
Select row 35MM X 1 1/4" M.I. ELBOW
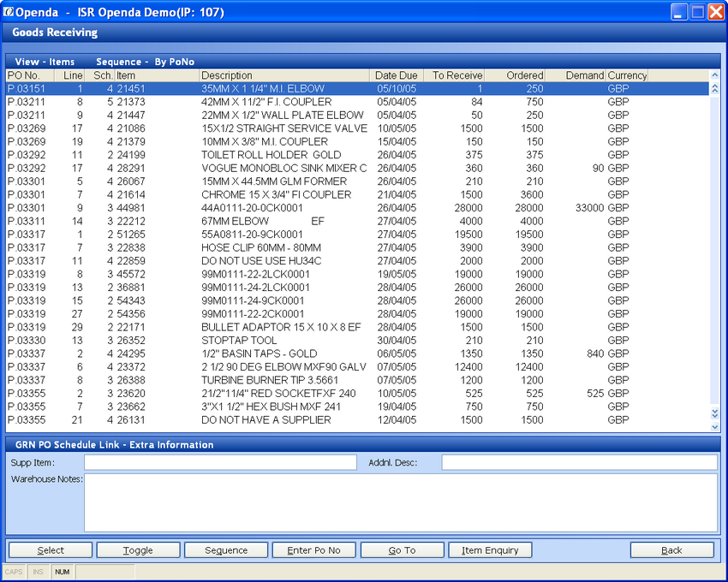(x=357, y=89)
